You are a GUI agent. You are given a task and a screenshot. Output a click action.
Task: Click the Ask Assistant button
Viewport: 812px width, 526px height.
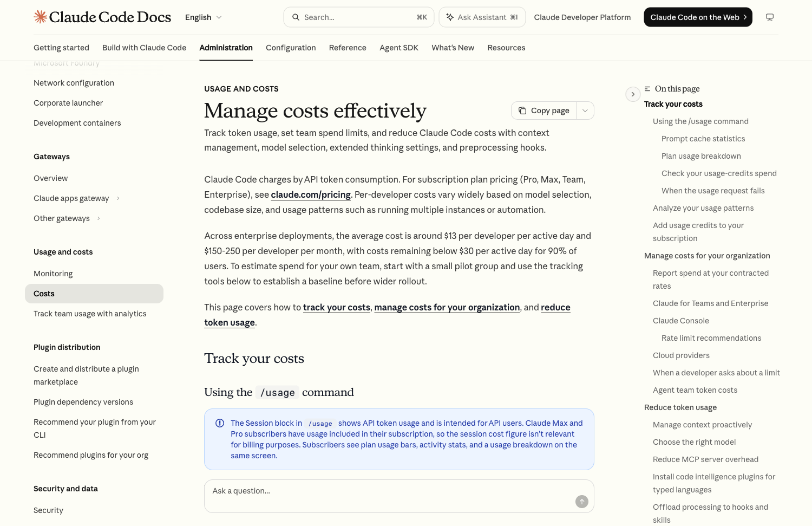[x=482, y=17]
